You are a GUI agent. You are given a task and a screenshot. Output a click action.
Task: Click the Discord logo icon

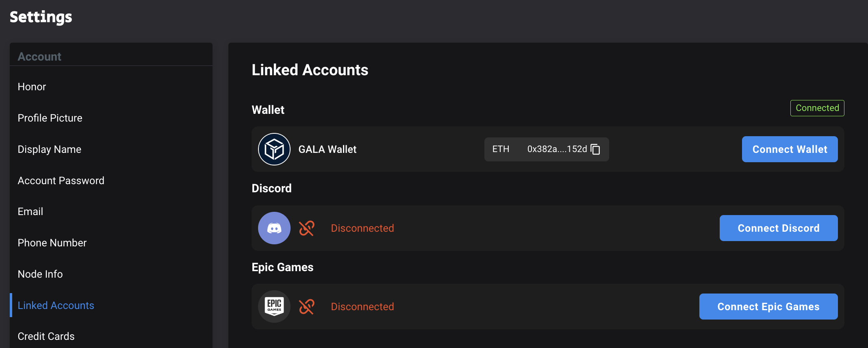[274, 228]
